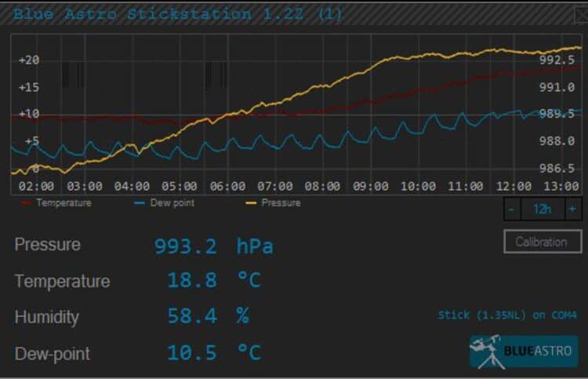588x379 pixels.
Task: Click the 991.0 pressure axis label
Action: click(557, 87)
